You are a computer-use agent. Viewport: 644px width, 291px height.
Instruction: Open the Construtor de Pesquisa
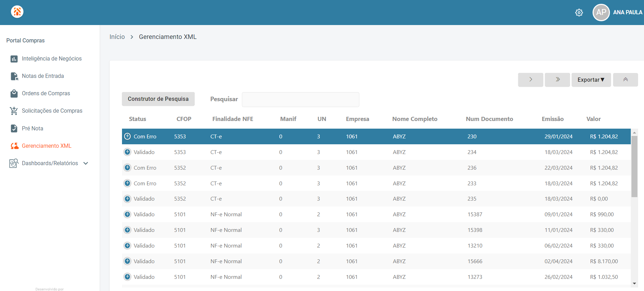(x=158, y=99)
